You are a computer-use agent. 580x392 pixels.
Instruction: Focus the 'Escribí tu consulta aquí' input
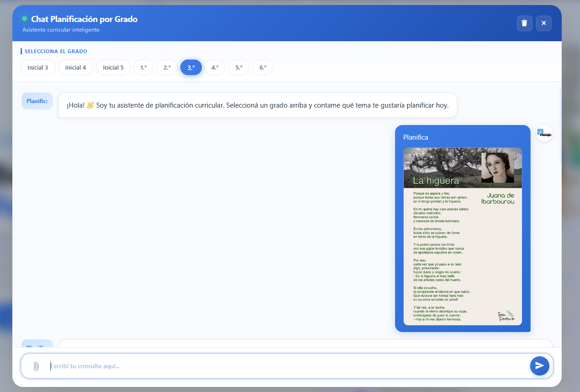click(284, 366)
